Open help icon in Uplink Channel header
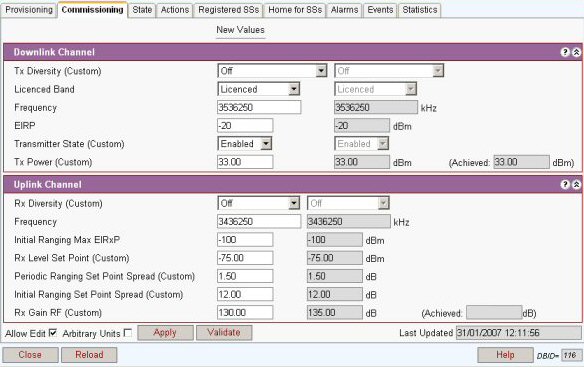This screenshot has width=584, height=367. (565, 184)
